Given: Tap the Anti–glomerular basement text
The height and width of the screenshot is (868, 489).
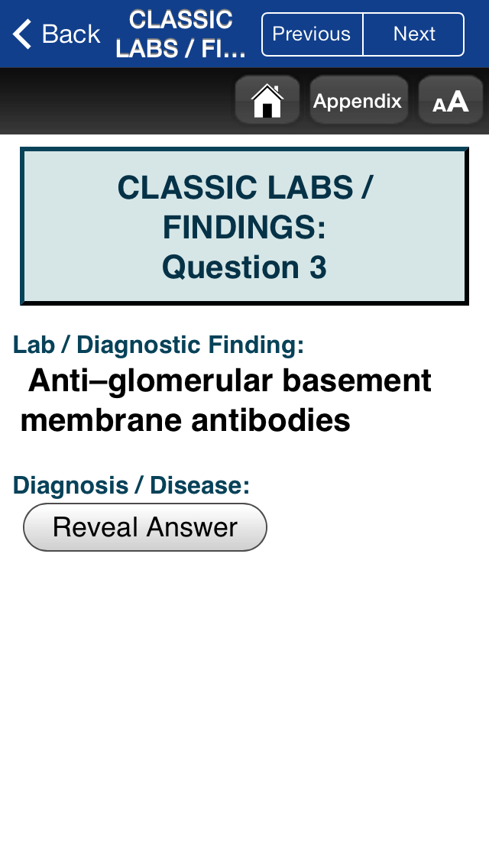Looking at the screenshot, I should (x=229, y=380).
